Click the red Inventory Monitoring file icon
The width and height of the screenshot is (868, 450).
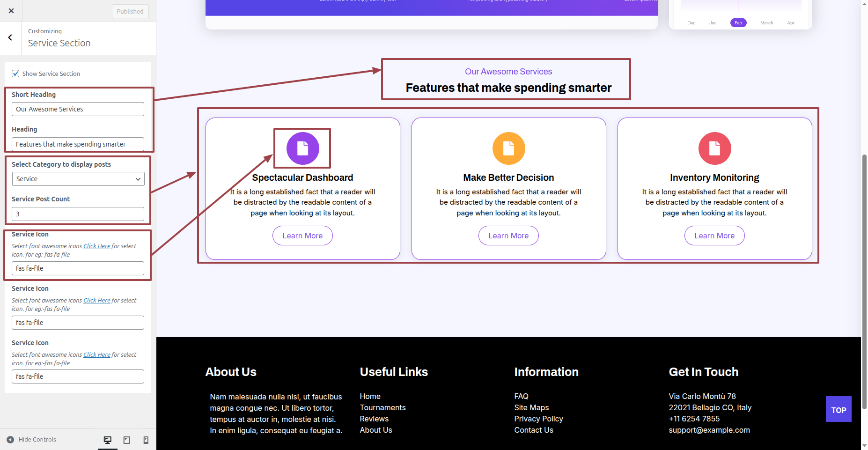[714, 148]
